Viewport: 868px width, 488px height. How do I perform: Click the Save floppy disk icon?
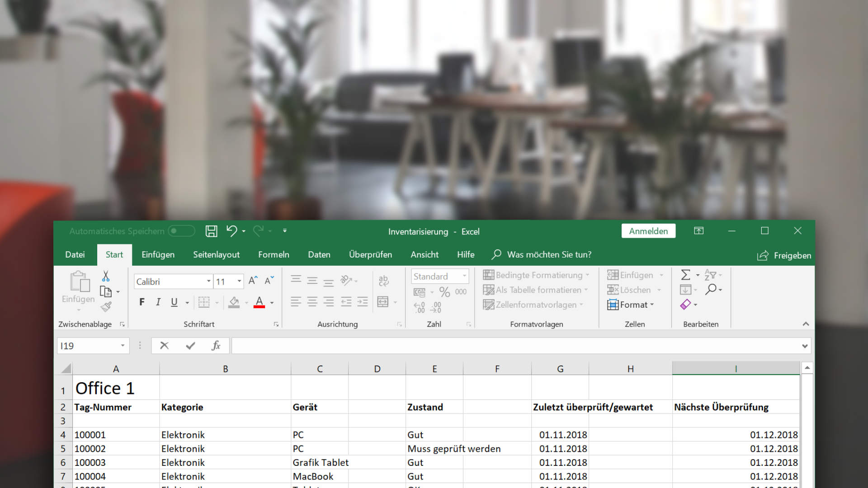pos(211,231)
